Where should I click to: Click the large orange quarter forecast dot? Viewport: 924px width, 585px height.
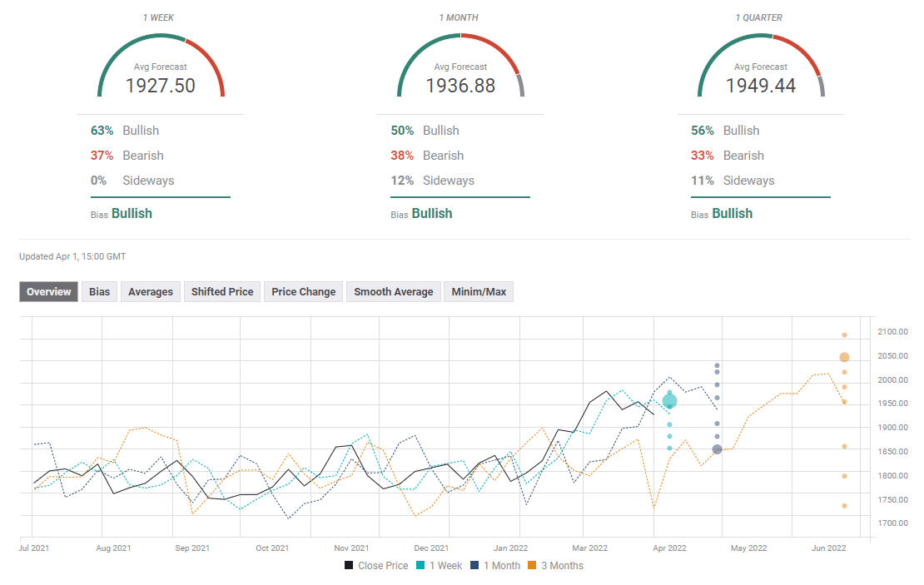pyautogui.click(x=844, y=358)
